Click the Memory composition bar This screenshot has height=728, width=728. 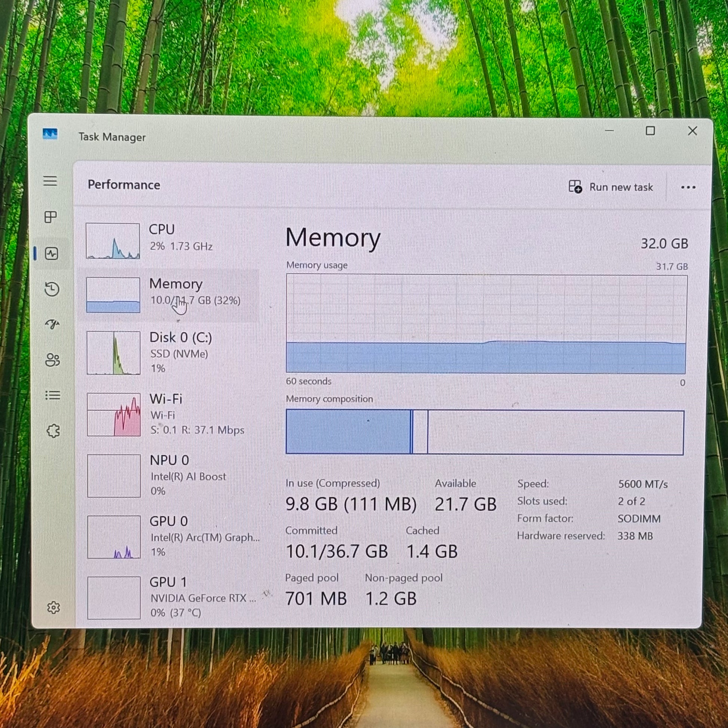tap(484, 432)
